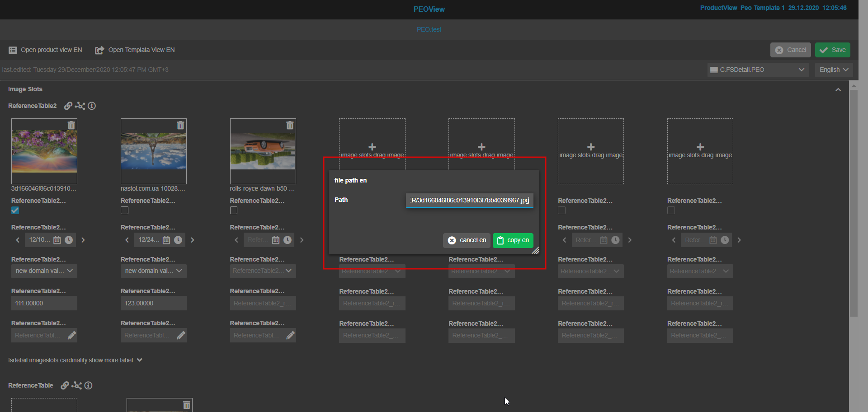Uncheck the checked checkbox under first image
This screenshot has height=412, width=868.
pos(15,211)
